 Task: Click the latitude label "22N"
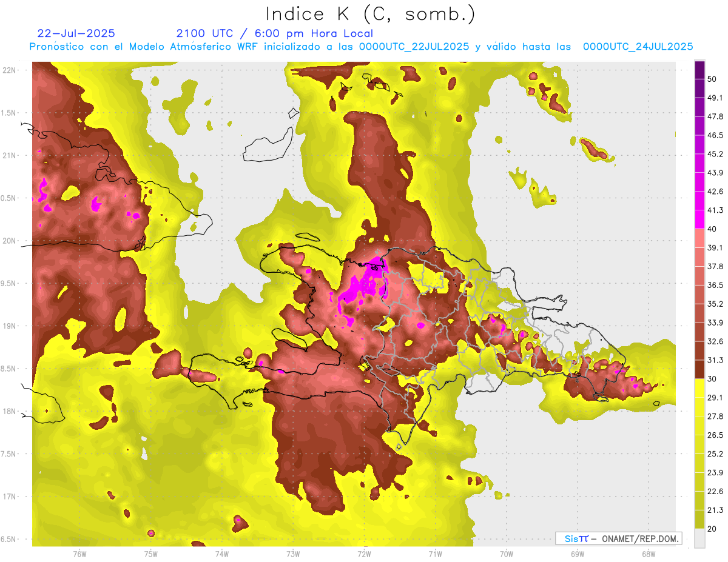[x=10, y=70]
